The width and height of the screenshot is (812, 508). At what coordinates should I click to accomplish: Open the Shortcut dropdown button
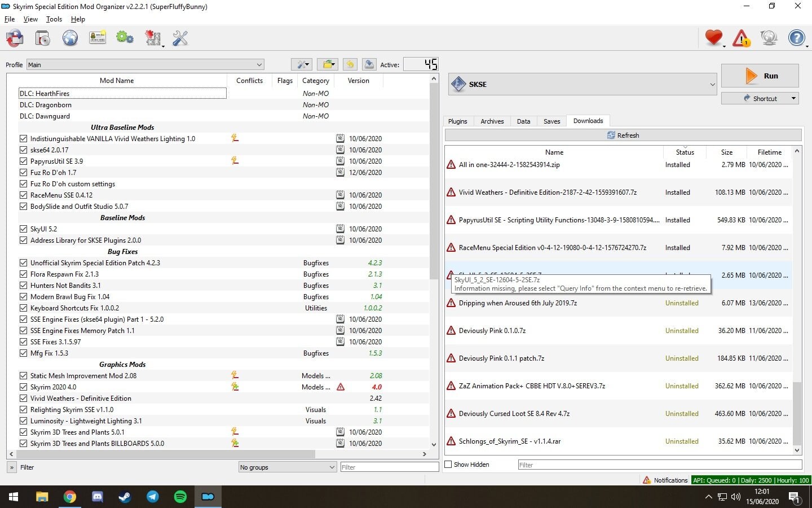tap(760, 98)
